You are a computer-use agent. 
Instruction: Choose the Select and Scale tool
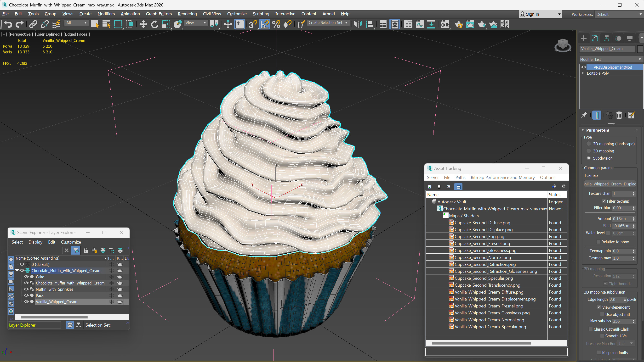166,24
